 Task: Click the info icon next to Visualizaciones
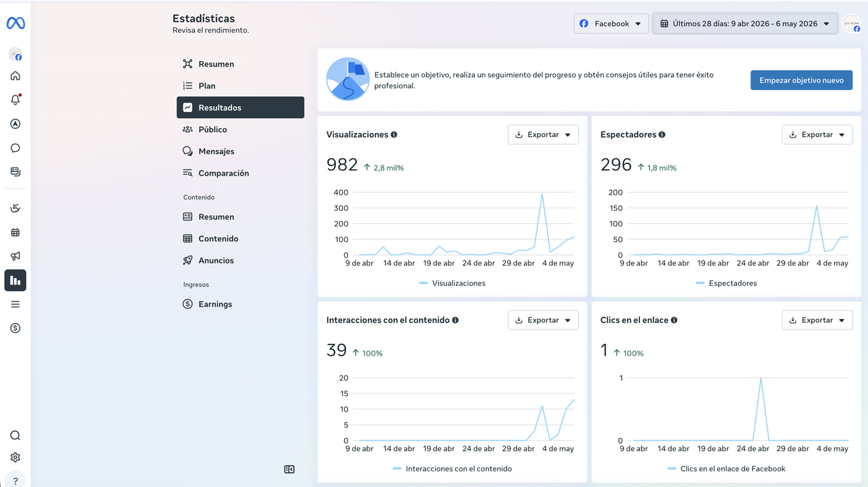click(394, 134)
